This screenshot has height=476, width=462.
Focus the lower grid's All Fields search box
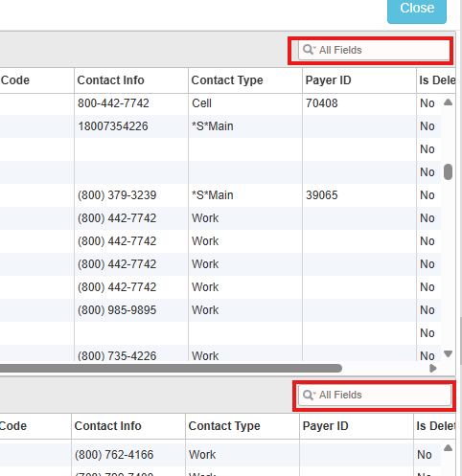375,395
